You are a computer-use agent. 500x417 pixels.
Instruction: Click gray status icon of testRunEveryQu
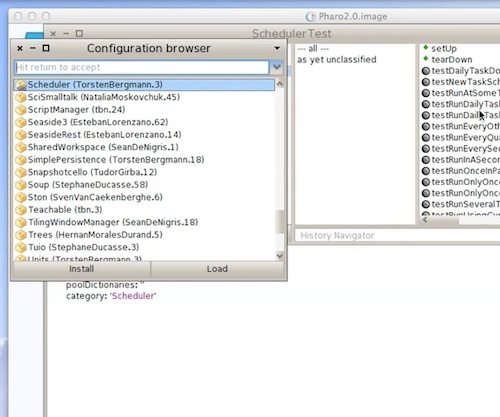426,137
